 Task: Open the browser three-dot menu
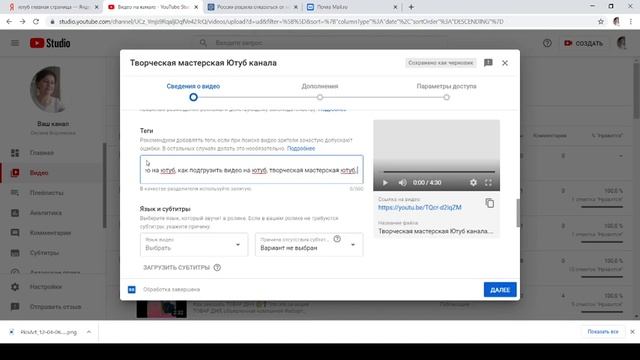click(631, 22)
